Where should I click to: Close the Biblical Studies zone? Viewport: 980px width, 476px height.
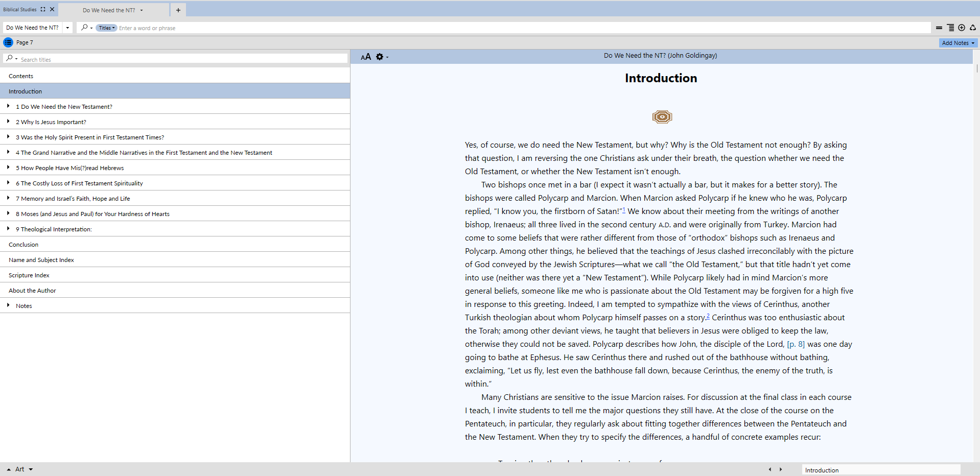pos(52,9)
